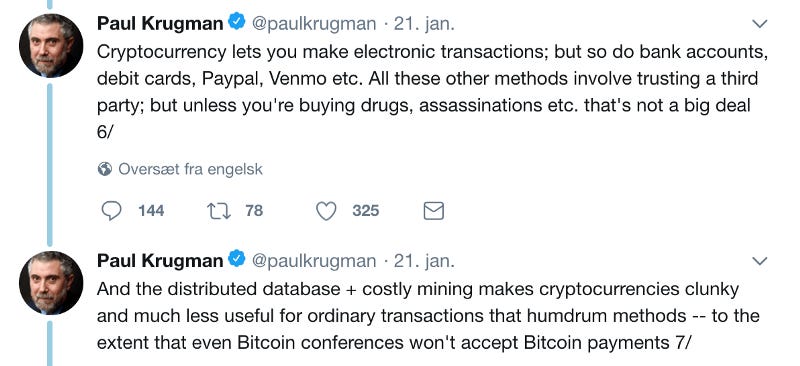Click @paulkrugman handle in second tweet
Screen dimensions: 800x366
pos(314,261)
